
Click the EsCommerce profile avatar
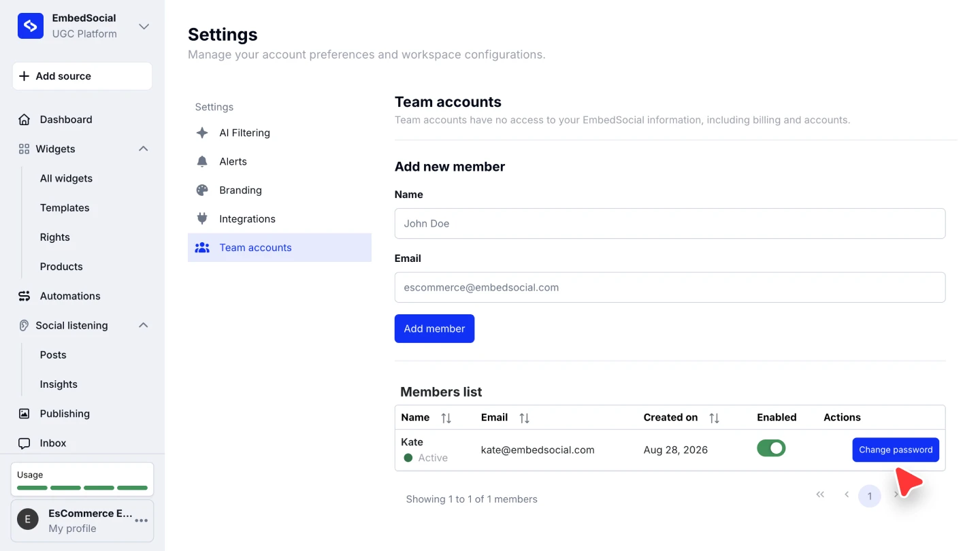click(x=28, y=520)
